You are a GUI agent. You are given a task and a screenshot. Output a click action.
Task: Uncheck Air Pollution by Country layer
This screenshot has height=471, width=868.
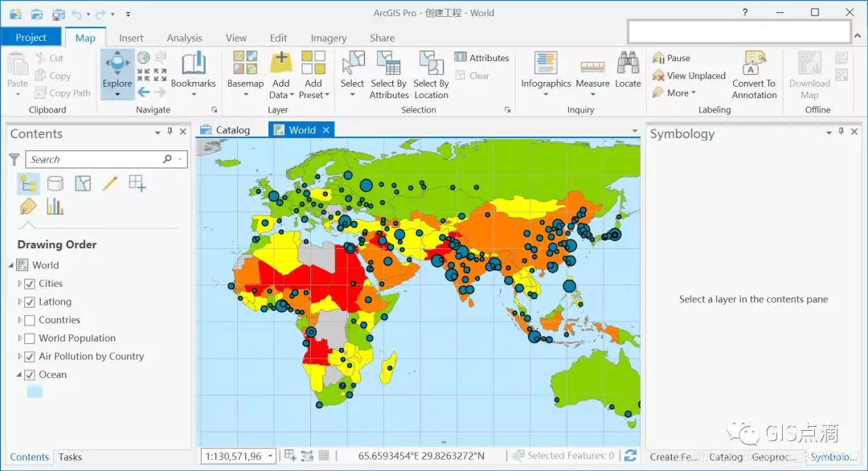tap(30, 357)
